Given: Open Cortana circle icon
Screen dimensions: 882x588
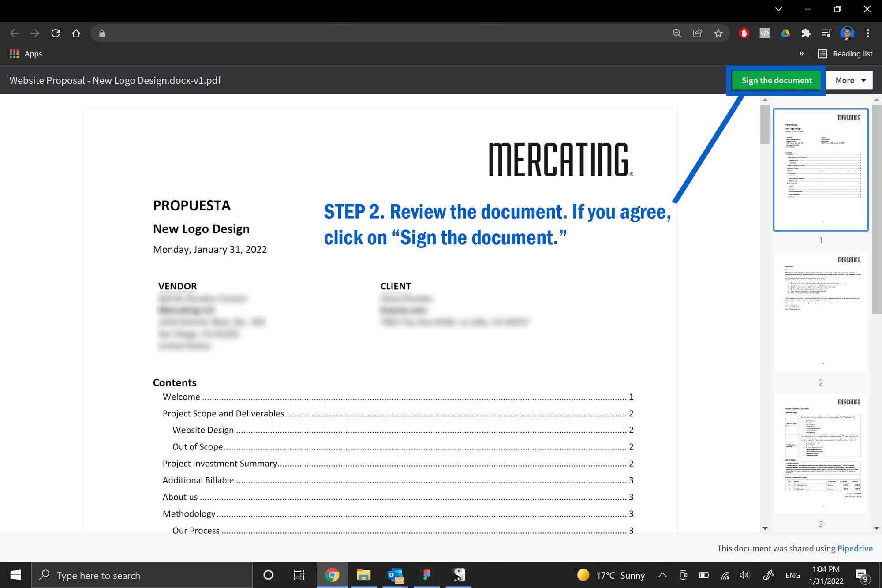Looking at the screenshot, I should [268, 575].
